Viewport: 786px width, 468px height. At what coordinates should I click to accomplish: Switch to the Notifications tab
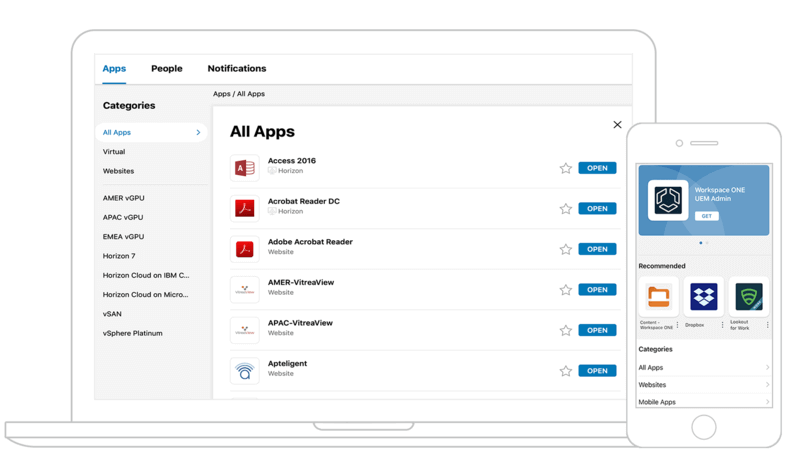click(x=237, y=69)
